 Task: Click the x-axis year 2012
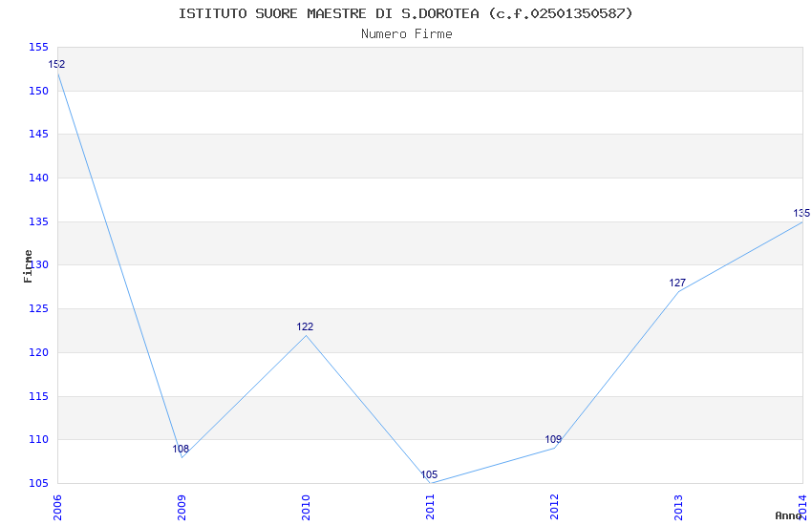tap(554, 508)
